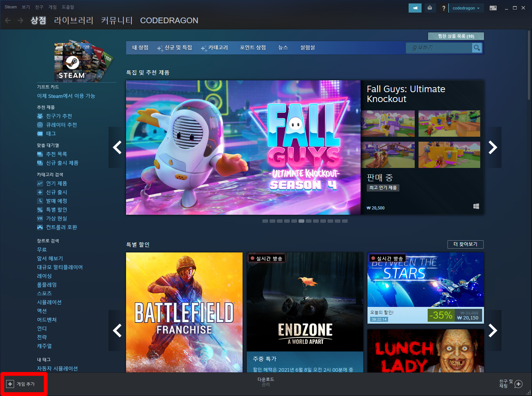Select the last carousel page dot
Viewport: 532px width, 396px height.
[345, 221]
